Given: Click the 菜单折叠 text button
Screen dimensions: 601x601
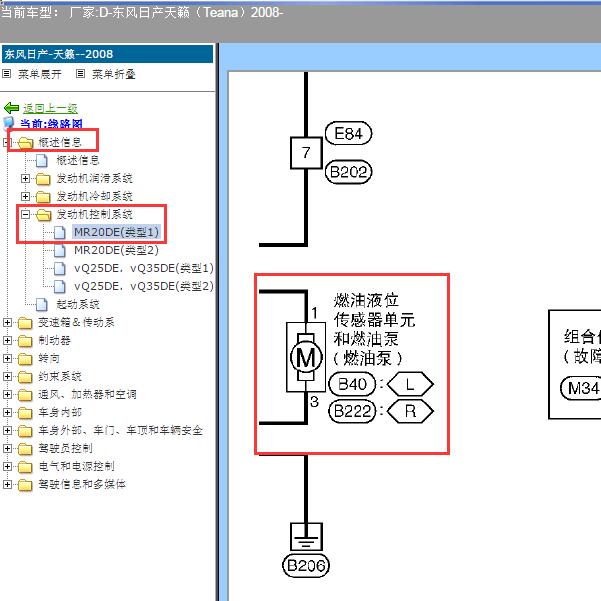Looking at the screenshot, I should [114, 74].
